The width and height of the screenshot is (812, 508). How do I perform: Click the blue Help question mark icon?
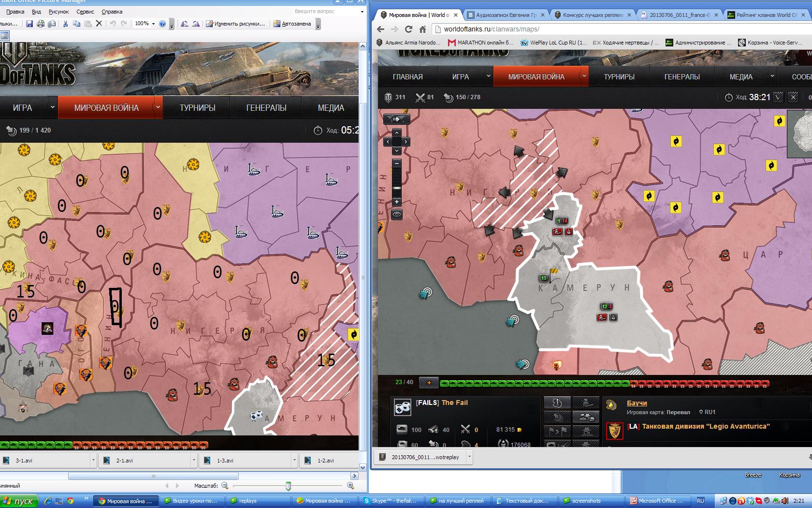pyautogui.click(x=162, y=24)
